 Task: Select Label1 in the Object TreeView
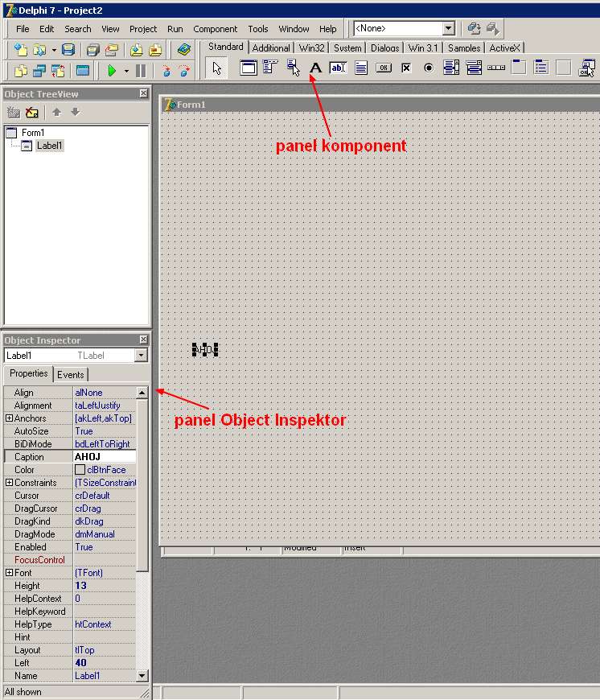[x=50, y=146]
